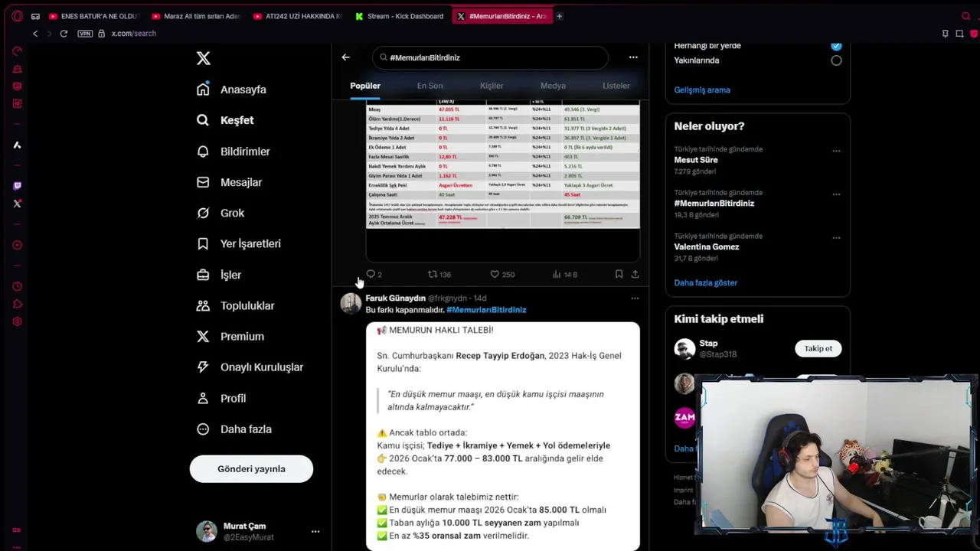Open more options for #MemurlarıBitirdiniz trend
This screenshot has width=980, height=551.
point(836,194)
